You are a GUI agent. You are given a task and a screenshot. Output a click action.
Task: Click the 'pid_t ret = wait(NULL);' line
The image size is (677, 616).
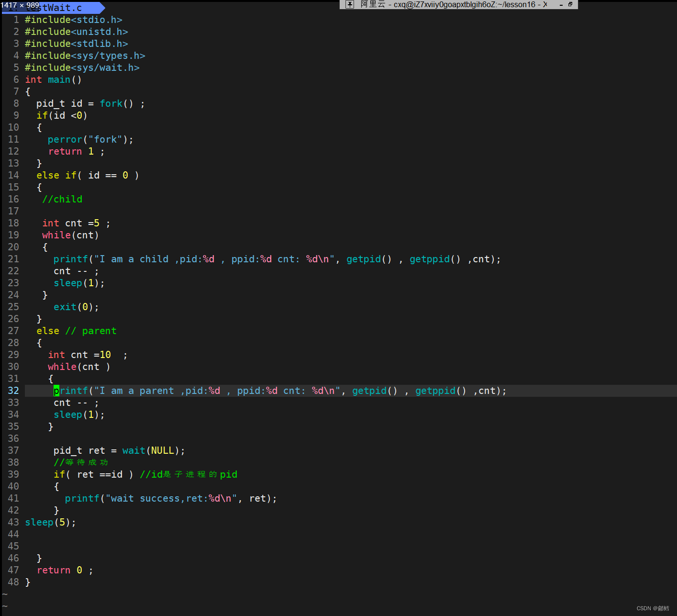point(119,450)
